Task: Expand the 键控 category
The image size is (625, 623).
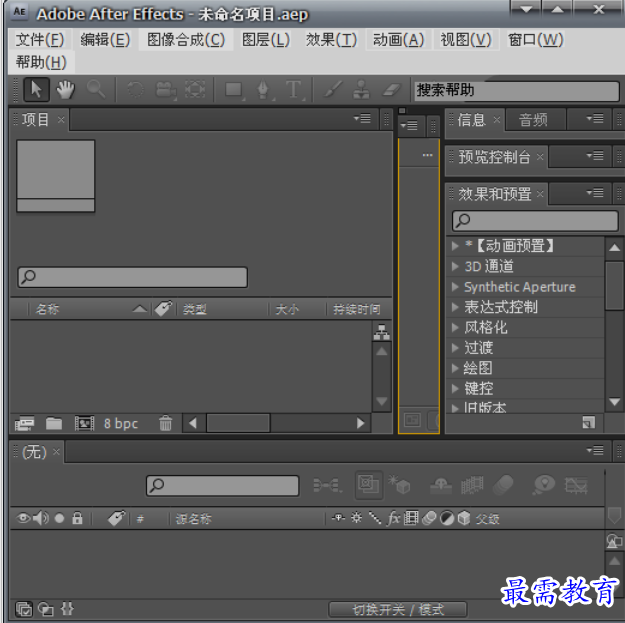Action: coord(455,388)
